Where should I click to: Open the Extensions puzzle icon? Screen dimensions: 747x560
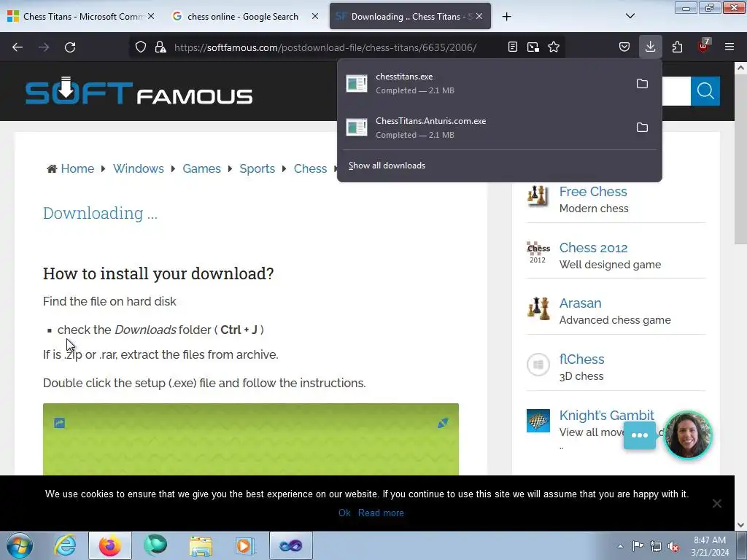click(x=677, y=47)
